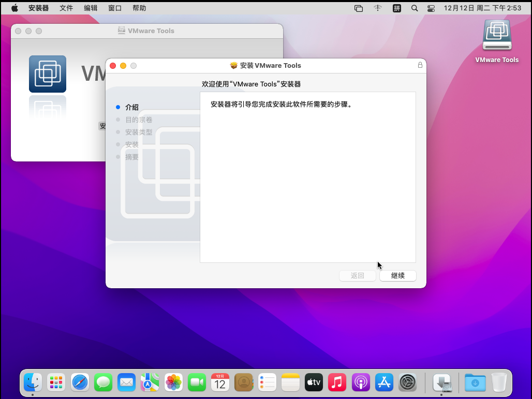Open System Preferences from the Dock
This screenshot has height=399, width=532.
pyautogui.click(x=407, y=382)
